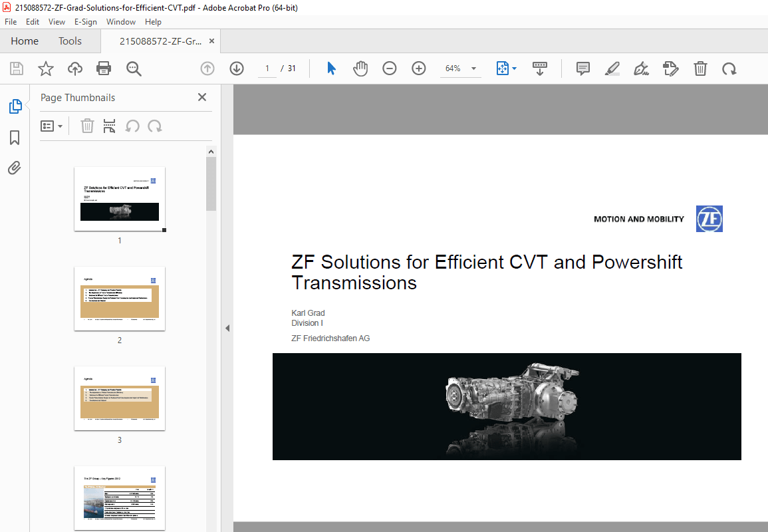Rotate pages counterclockwise in the thumbnails toolbar
The height and width of the screenshot is (532, 768).
[x=132, y=126]
